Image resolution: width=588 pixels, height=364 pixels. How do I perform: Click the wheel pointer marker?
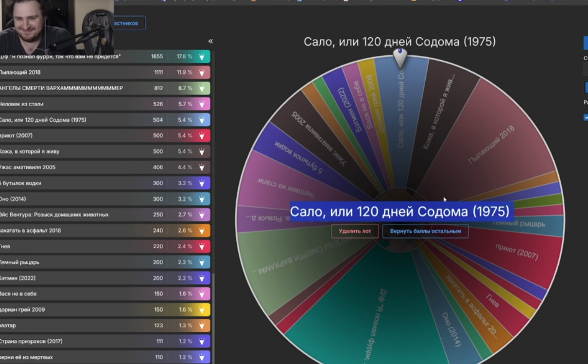(x=400, y=58)
